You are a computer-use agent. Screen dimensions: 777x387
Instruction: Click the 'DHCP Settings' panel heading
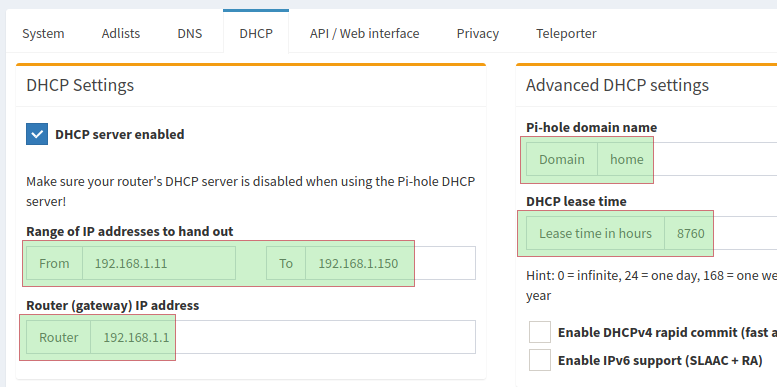click(80, 85)
